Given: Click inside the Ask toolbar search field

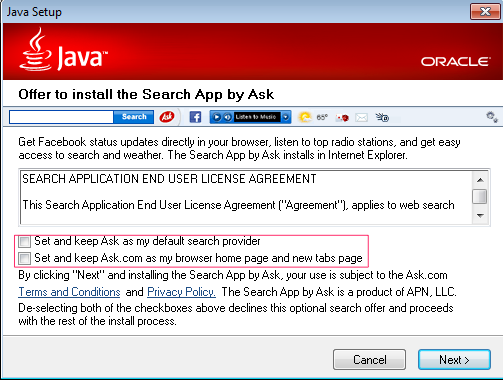Looking at the screenshot, I should pos(61,117).
